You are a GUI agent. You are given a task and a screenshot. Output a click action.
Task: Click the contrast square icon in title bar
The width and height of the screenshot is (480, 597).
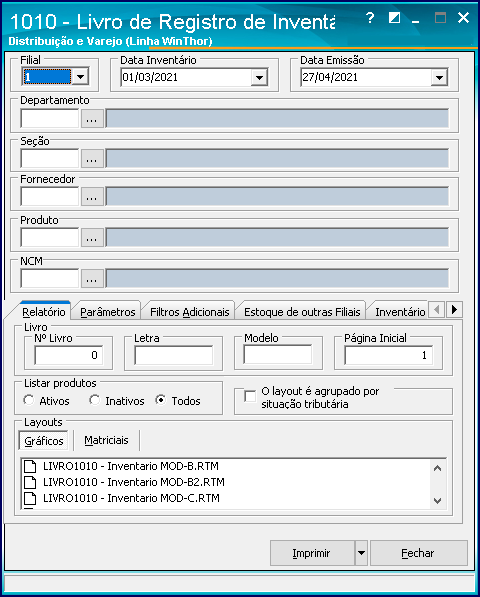pyautogui.click(x=394, y=18)
